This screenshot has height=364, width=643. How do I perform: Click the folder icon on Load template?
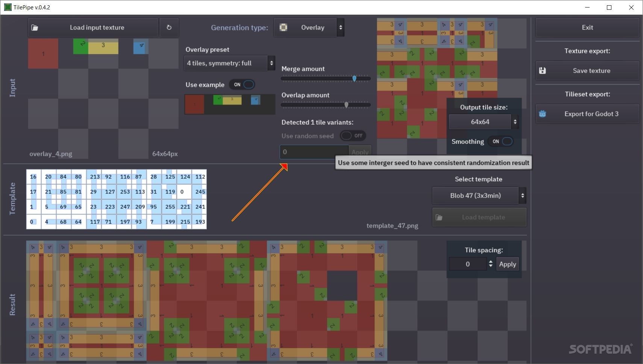439,217
